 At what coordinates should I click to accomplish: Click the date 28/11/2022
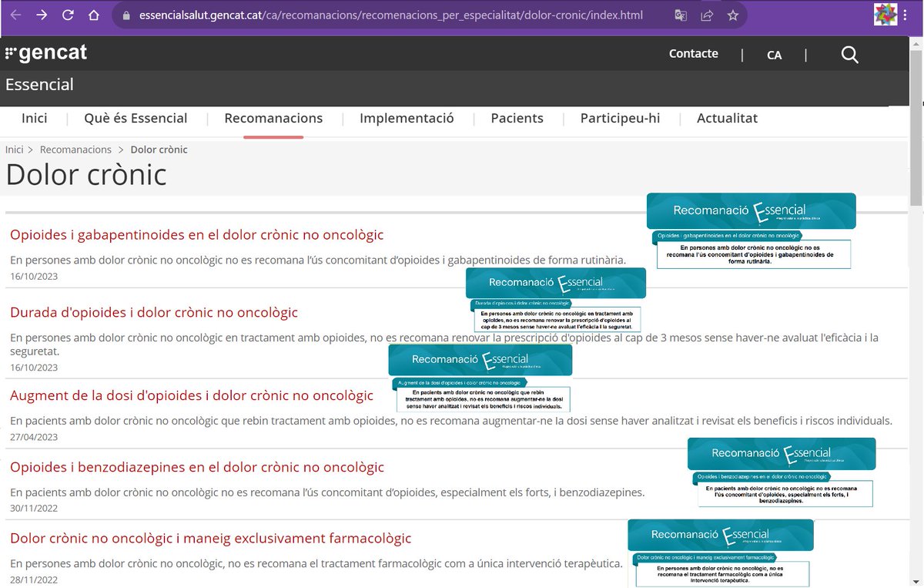34,580
